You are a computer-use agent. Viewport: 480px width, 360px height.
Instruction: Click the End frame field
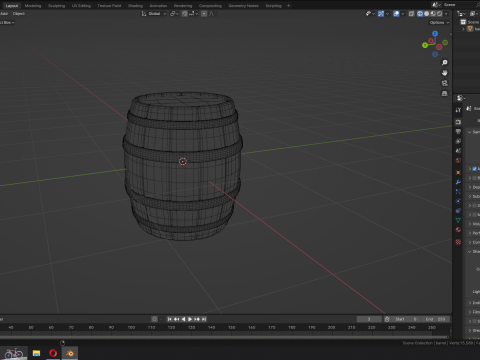[435, 319]
